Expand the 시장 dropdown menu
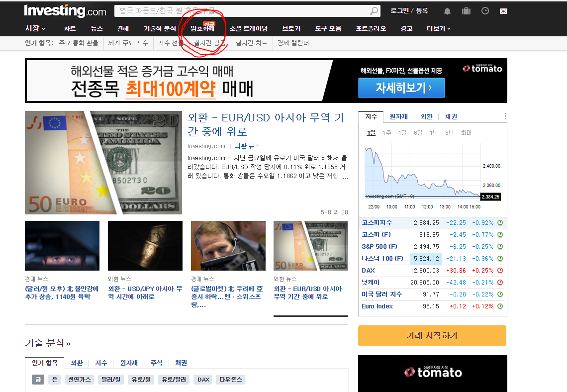 [x=35, y=28]
